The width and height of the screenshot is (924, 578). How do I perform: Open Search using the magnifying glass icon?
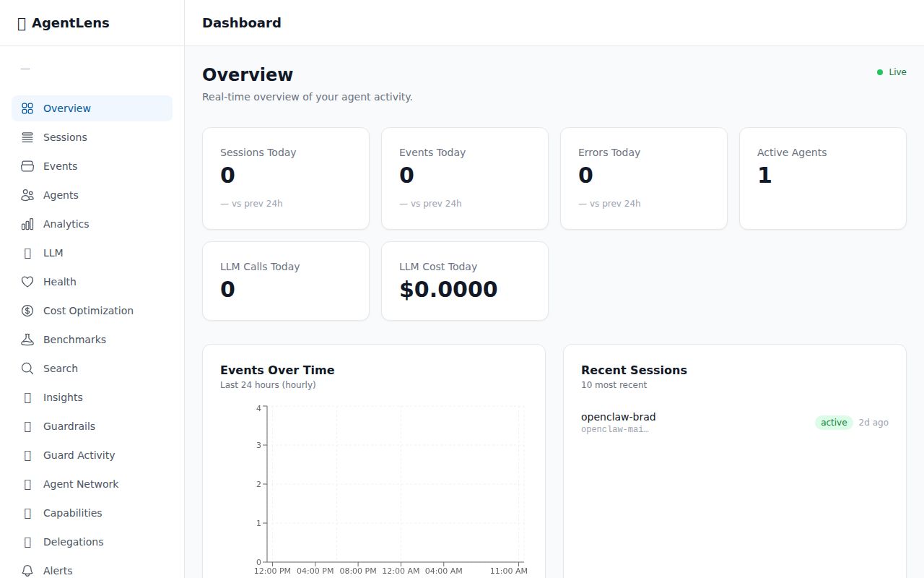27,368
